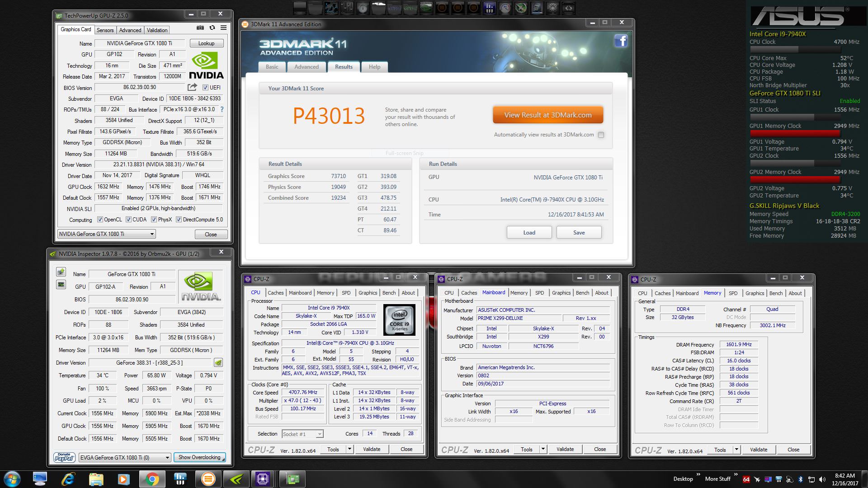
Task: Toggle the OpenCL checkbox in GPU-Z
Action: coord(100,220)
